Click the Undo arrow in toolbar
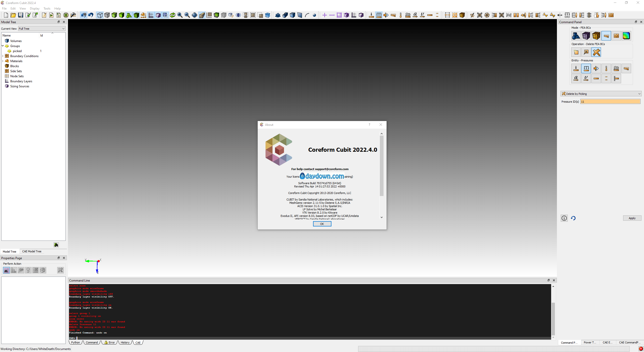The height and width of the screenshot is (352, 644). pyautogui.click(x=91, y=15)
